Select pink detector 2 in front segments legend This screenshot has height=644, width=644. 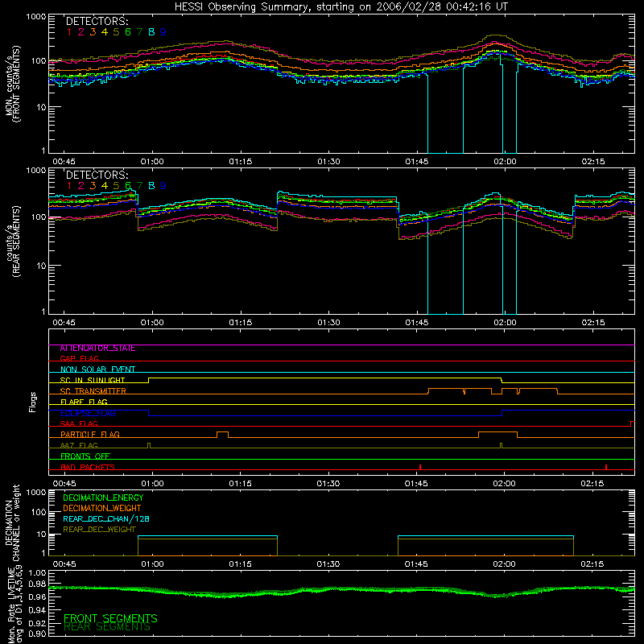[x=81, y=32]
